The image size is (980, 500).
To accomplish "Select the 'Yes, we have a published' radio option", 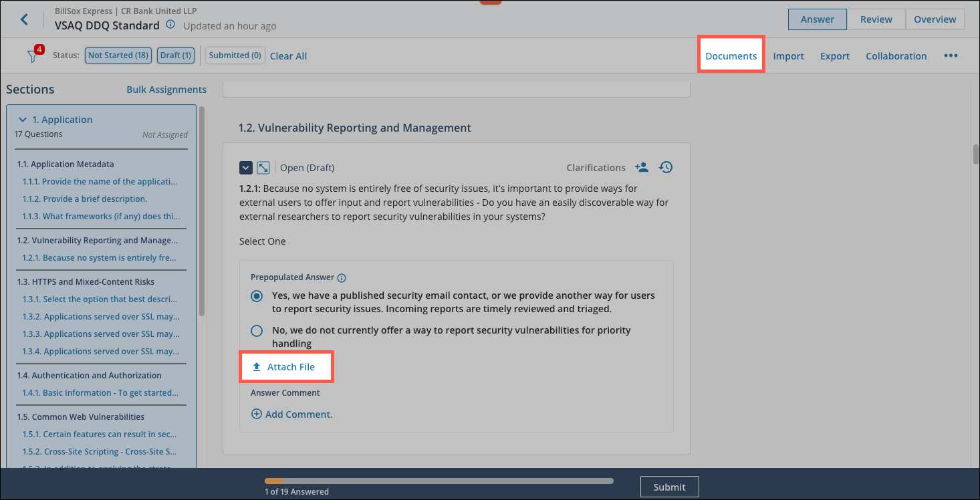I will (x=257, y=296).
